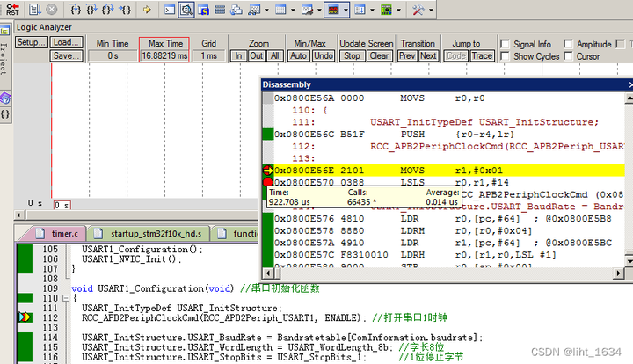Open the Command window icon

click(x=168, y=10)
